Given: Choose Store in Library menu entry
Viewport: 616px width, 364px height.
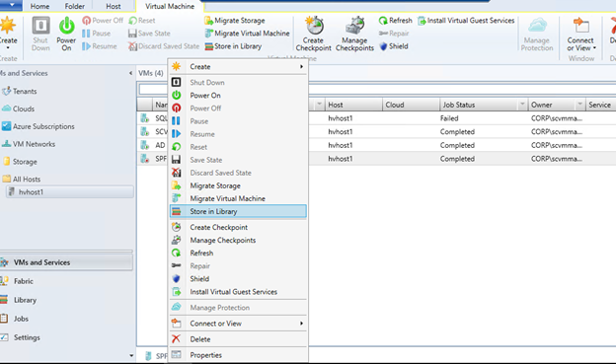Looking at the screenshot, I should [238, 211].
